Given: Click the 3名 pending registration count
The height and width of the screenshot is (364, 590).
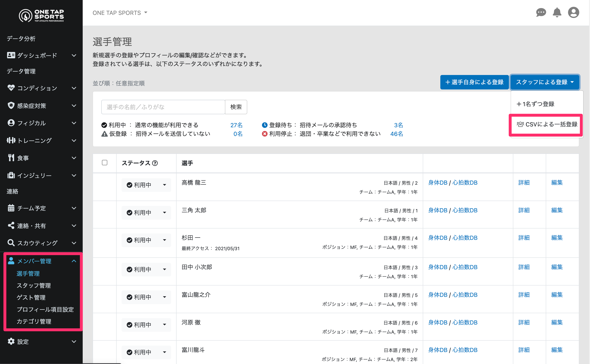Looking at the screenshot, I should 399,125.
